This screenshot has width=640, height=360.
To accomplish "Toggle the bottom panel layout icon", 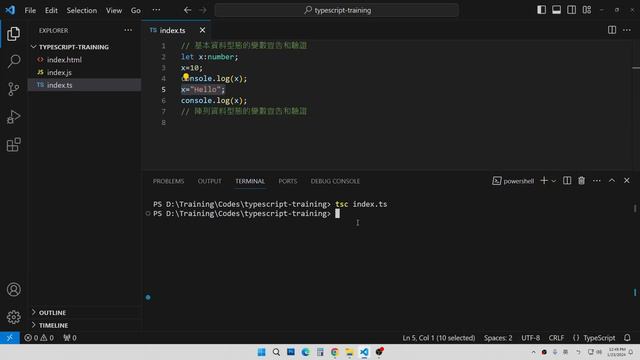I will [556, 10].
